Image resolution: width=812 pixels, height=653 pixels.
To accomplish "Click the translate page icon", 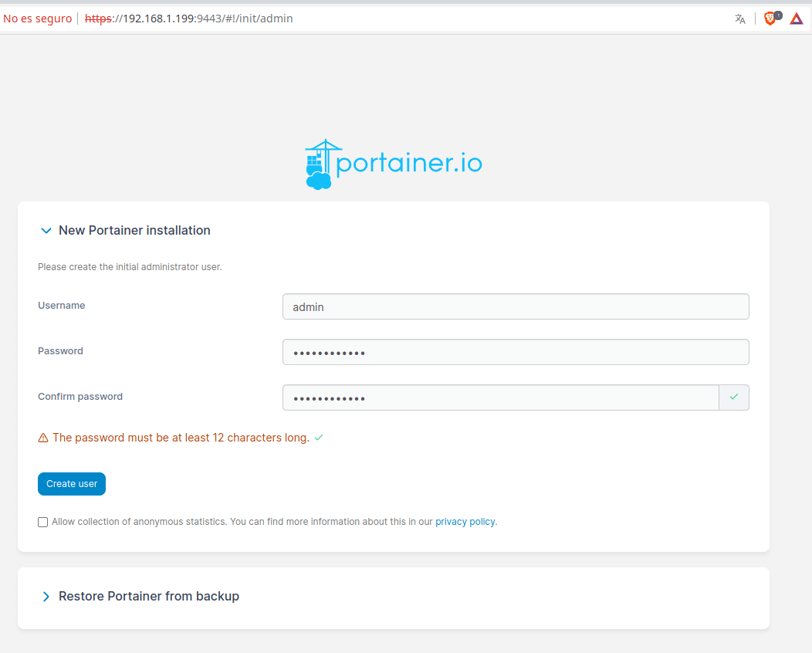I will (739, 18).
